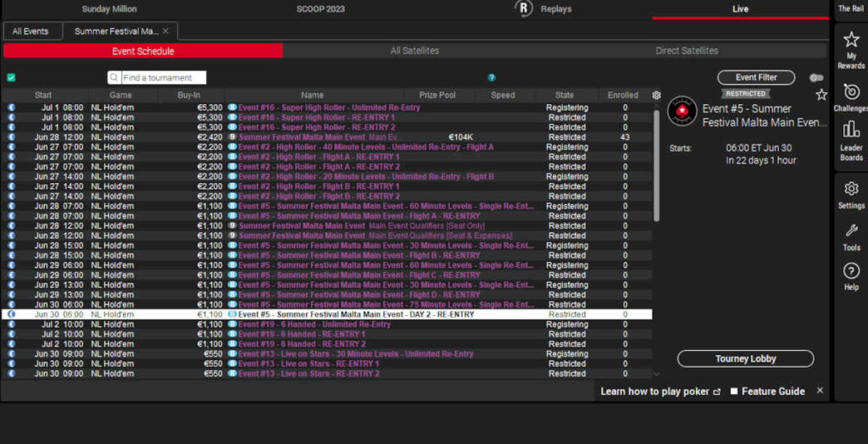This screenshot has height=444, width=868.
Task: Toggle the green checkbox above the Start column
Action: coord(11,78)
